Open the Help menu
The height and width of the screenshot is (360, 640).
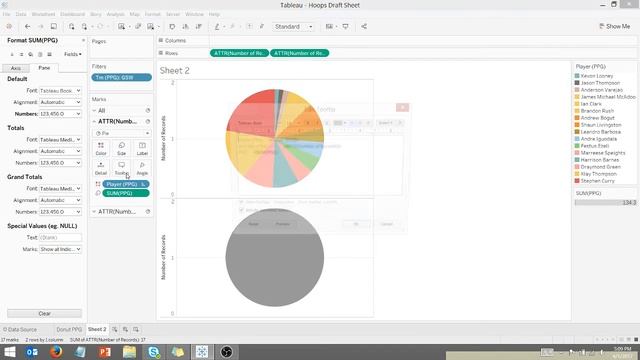[x=214, y=14]
